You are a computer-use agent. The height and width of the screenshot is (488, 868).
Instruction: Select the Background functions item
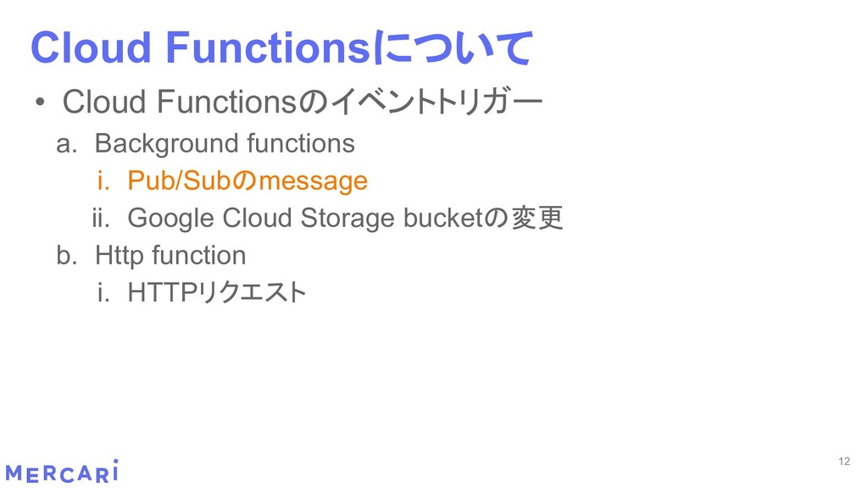click(x=225, y=144)
